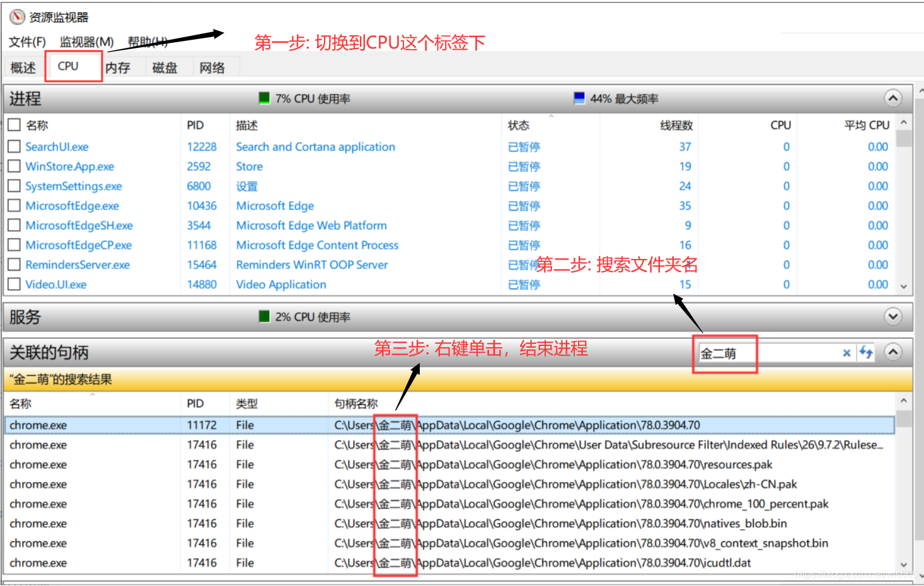Select the MicrosoftEdgeSH.exe process name
The image size is (924, 586).
(79, 225)
